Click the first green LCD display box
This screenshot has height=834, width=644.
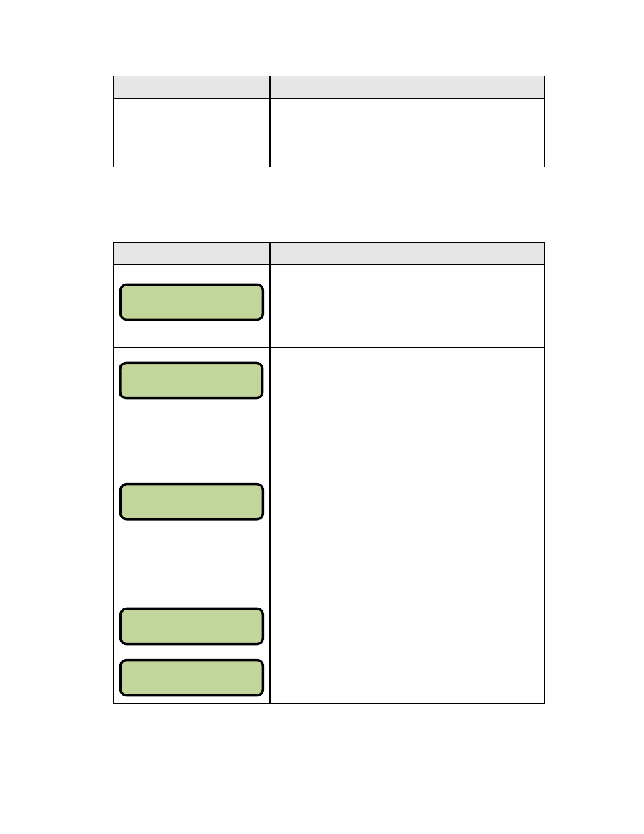192,302
